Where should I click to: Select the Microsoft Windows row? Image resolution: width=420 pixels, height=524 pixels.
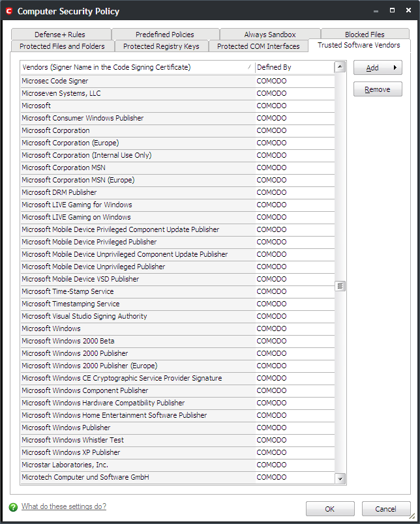pyautogui.click(x=177, y=328)
